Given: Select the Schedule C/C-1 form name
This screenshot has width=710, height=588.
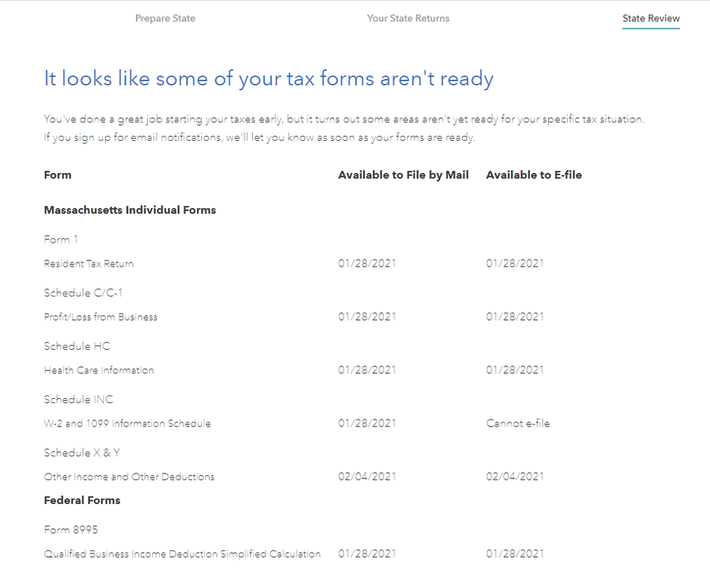Looking at the screenshot, I should pyautogui.click(x=84, y=293).
